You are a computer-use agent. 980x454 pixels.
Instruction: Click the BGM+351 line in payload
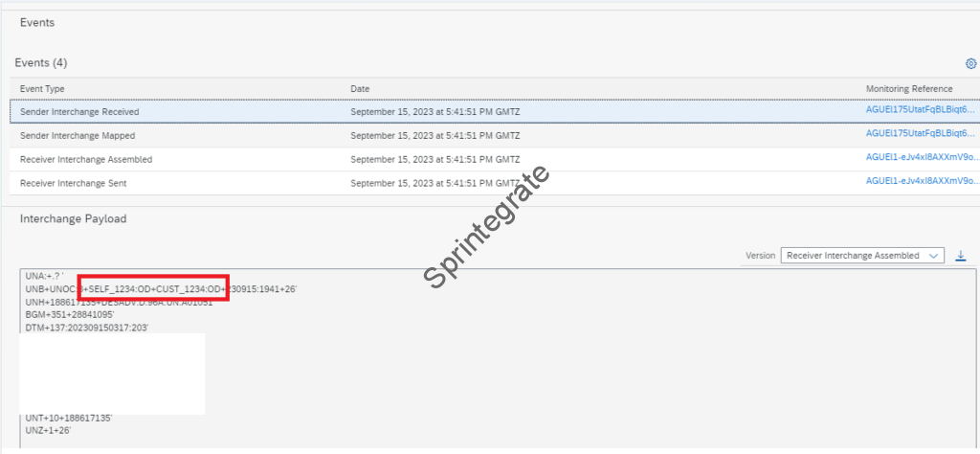coord(70,314)
